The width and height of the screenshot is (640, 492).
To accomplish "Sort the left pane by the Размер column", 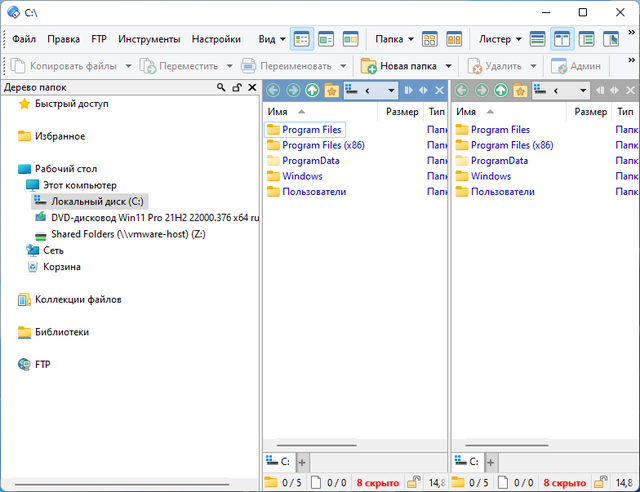I will (402, 112).
